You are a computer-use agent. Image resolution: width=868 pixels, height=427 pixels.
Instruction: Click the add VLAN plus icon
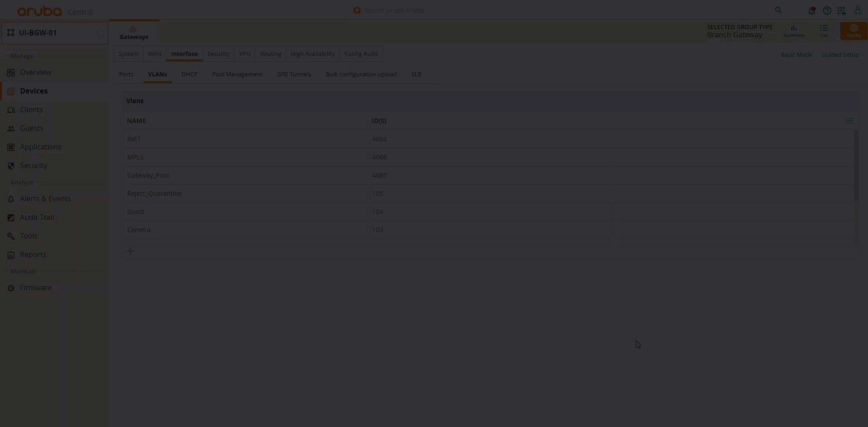coord(130,251)
